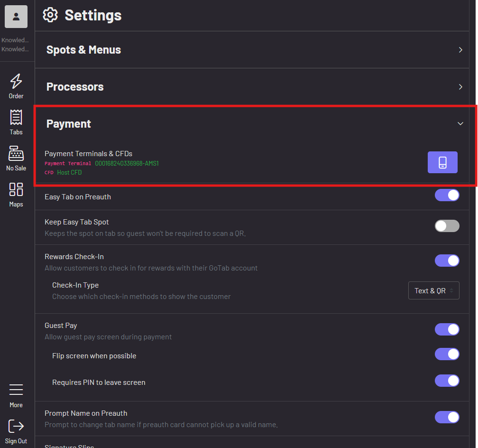Toggle the Guest Pay switch
This screenshot has height=448, width=478.
pyautogui.click(x=447, y=329)
